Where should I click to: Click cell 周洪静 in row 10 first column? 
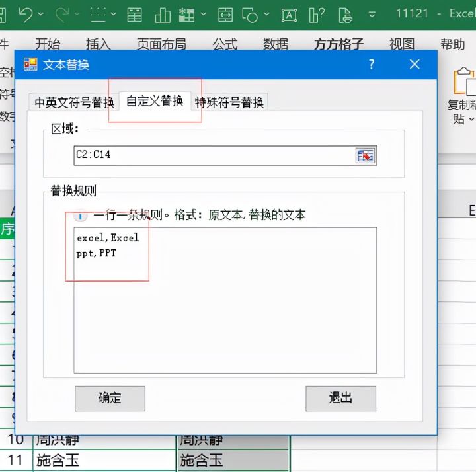pyautogui.click(x=104, y=442)
